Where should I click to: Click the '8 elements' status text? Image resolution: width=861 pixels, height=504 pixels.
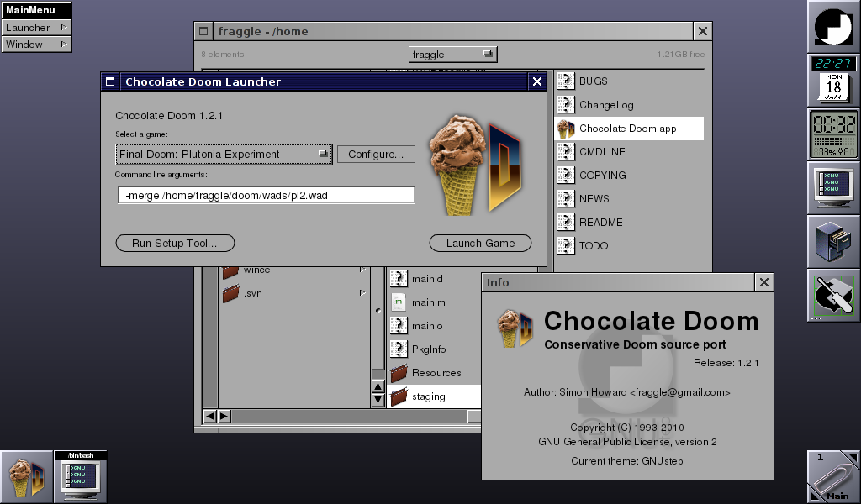point(222,55)
